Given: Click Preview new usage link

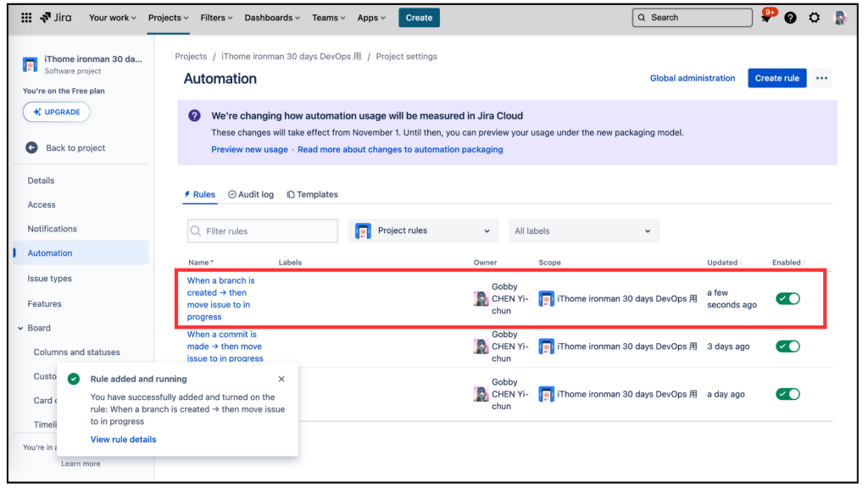Looking at the screenshot, I should coord(249,149).
